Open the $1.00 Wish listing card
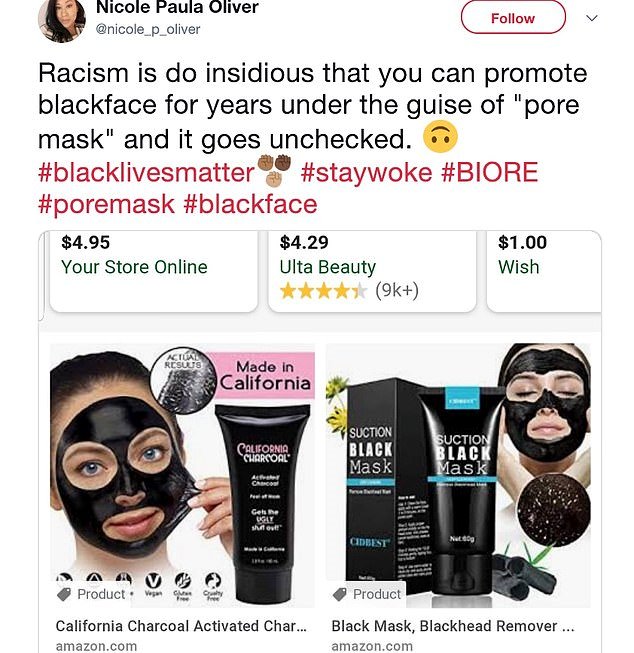The image size is (634, 653). (x=544, y=271)
